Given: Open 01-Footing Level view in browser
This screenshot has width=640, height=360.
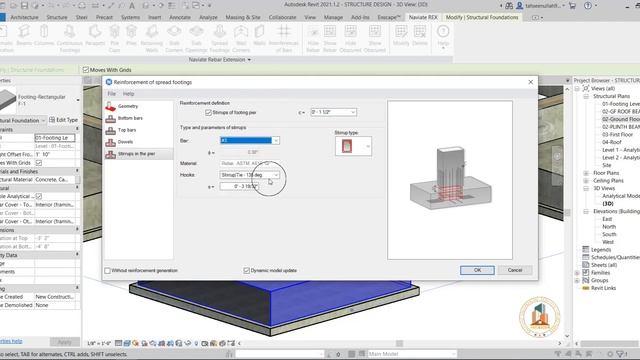Looking at the screenshot, I should click(x=620, y=104).
